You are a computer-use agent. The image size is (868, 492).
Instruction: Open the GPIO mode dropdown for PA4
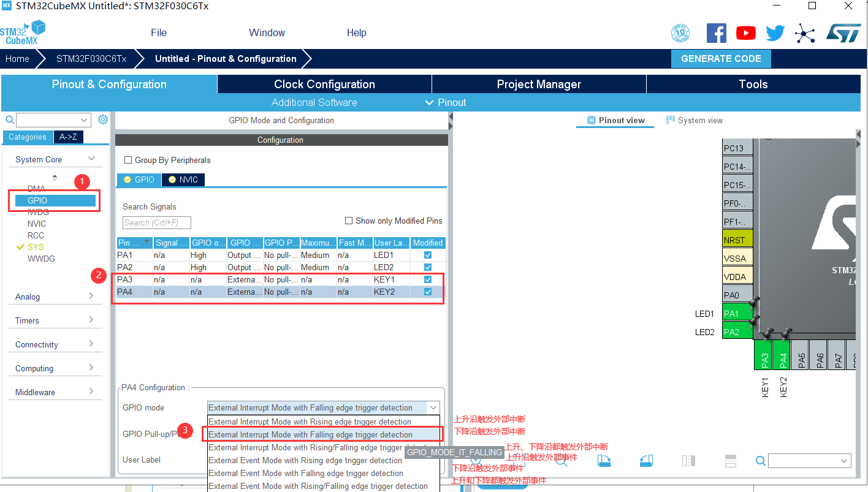pos(433,407)
